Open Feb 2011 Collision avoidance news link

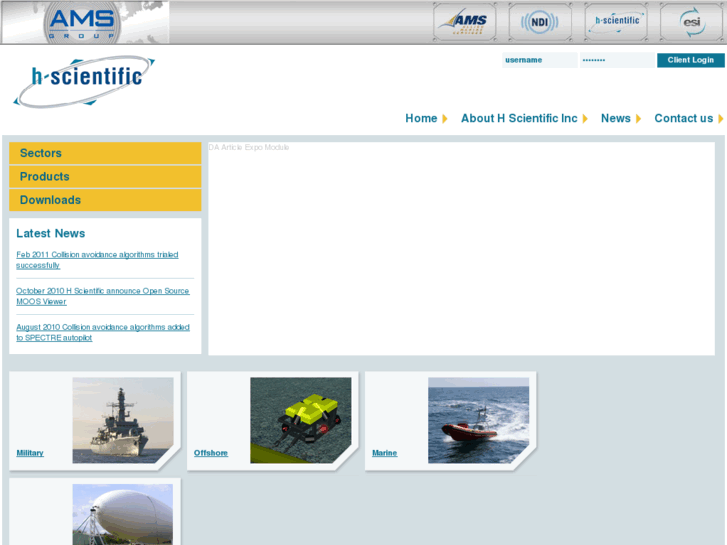[97, 260]
